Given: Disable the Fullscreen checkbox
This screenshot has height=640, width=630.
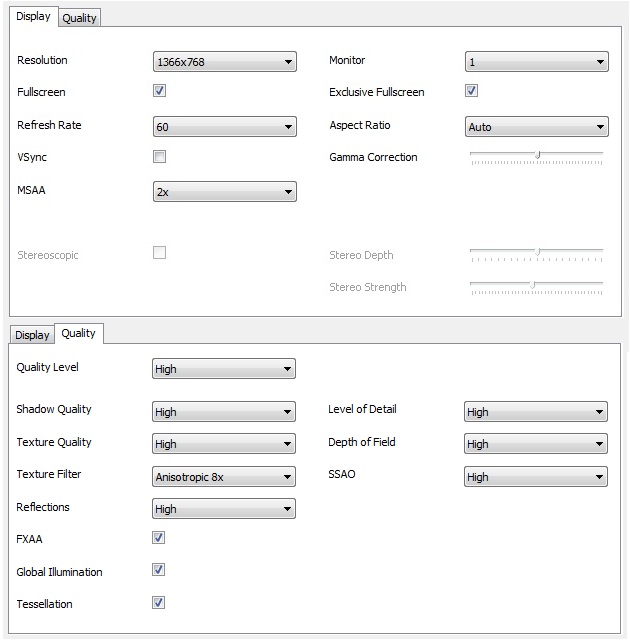Looking at the screenshot, I should click(x=159, y=91).
